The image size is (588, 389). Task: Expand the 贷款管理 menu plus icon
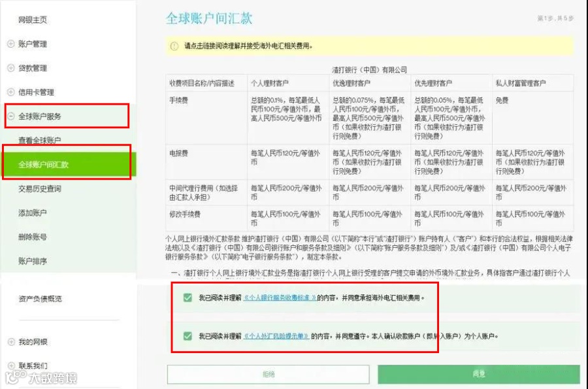tap(11, 68)
